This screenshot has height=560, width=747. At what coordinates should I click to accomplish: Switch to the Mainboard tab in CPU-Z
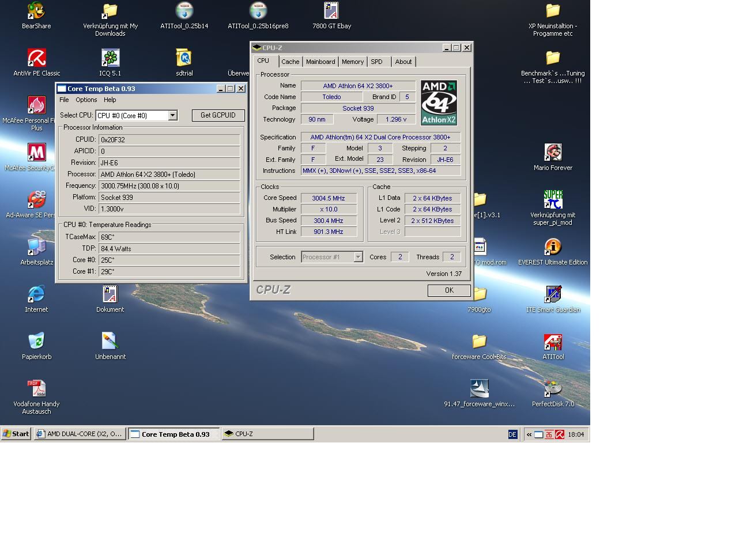320,62
